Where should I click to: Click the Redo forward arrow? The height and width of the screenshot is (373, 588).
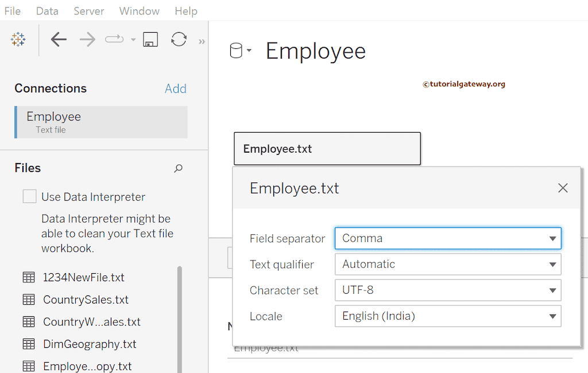(x=86, y=39)
